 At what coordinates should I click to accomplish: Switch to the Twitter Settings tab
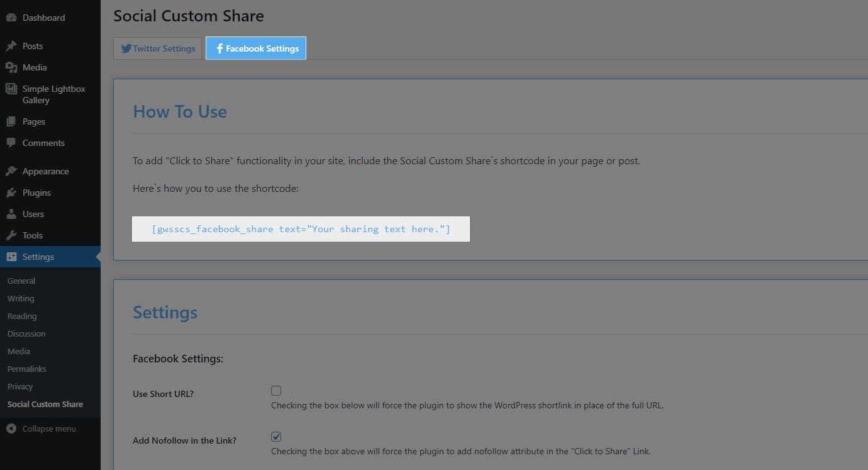click(x=159, y=48)
